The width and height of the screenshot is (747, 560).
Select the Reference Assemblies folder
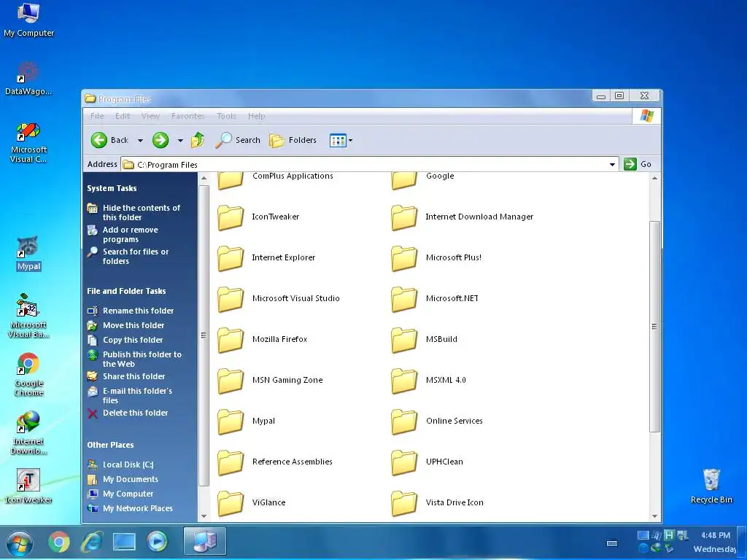pos(275,462)
